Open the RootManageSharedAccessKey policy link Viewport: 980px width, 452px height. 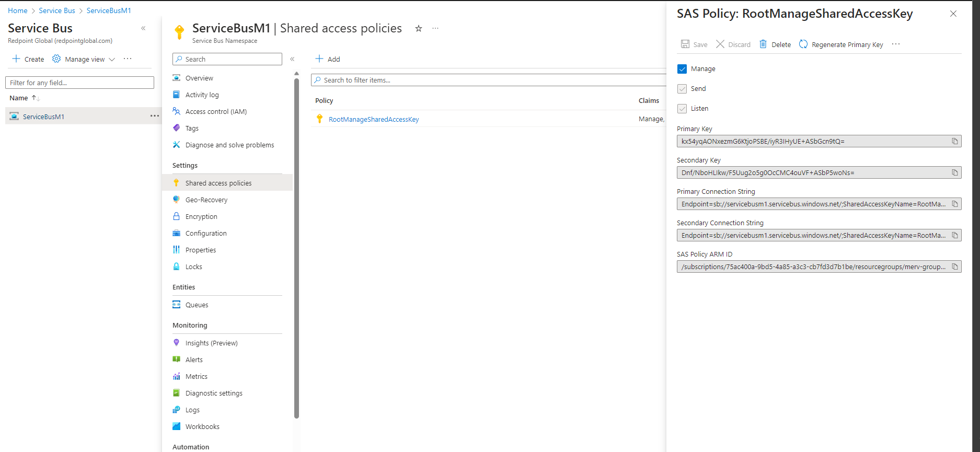click(x=373, y=120)
